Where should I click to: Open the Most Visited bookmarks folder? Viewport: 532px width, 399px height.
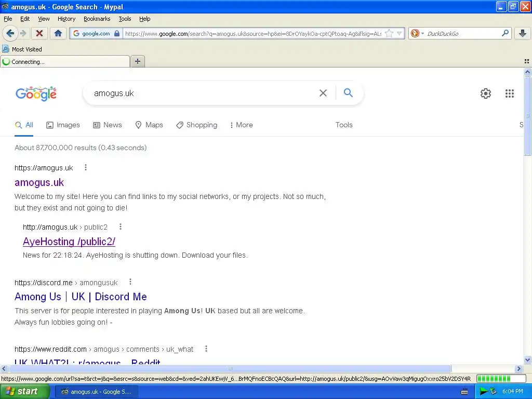(22, 49)
